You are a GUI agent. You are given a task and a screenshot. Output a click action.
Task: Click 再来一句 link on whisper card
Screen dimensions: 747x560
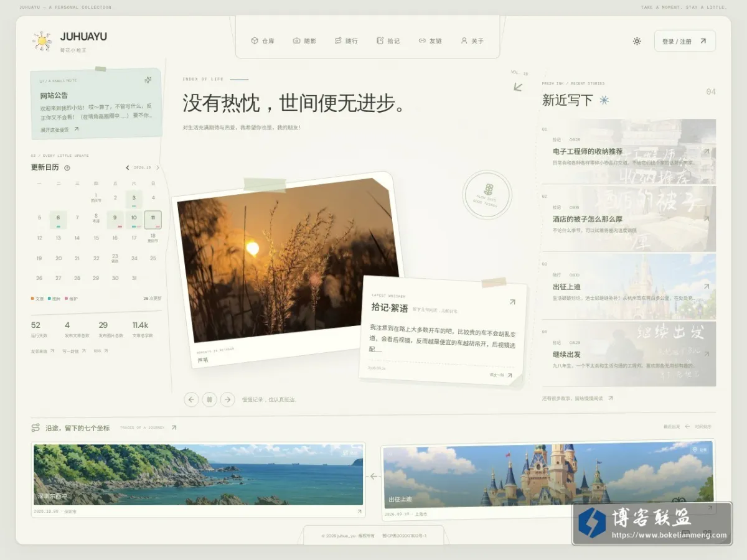(x=500, y=375)
